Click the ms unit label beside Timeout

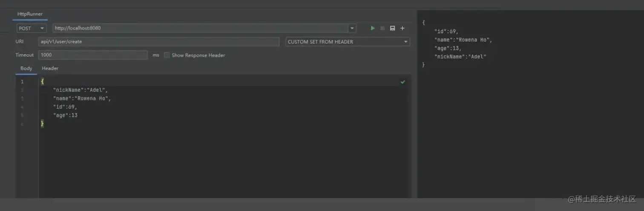[x=156, y=55]
